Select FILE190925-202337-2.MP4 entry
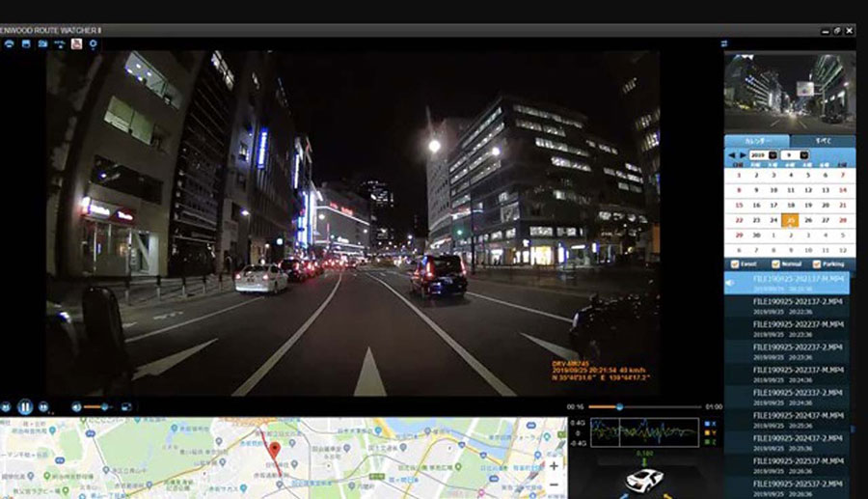The image size is (868, 499). pos(787,397)
